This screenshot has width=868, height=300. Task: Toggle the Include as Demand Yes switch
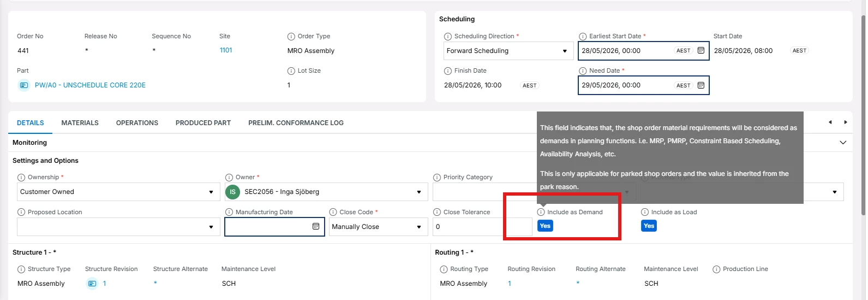click(x=545, y=226)
